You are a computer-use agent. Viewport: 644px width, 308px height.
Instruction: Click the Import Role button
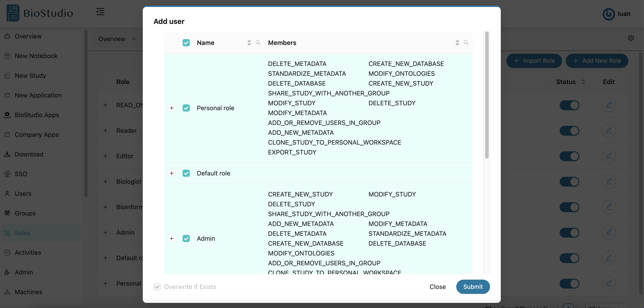[534, 61]
